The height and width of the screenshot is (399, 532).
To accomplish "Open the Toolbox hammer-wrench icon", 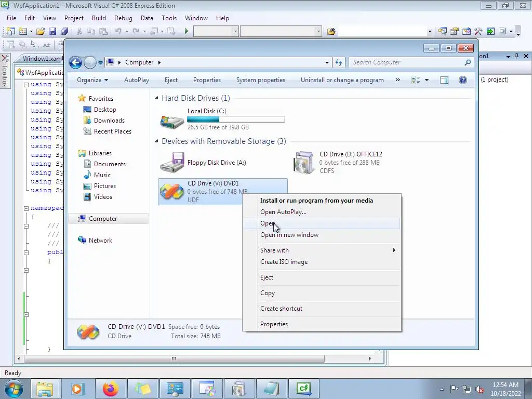I will pyautogui.click(x=478, y=31).
